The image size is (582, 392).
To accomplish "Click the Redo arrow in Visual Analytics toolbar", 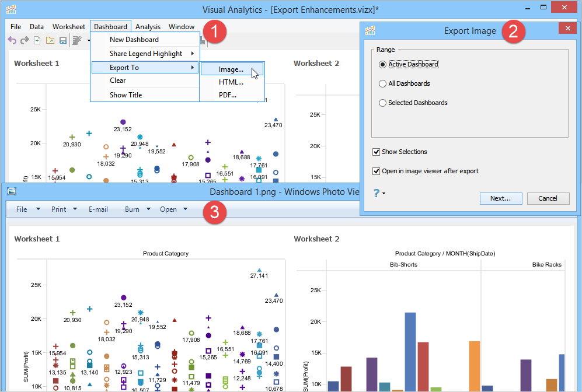I will click(25, 40).
